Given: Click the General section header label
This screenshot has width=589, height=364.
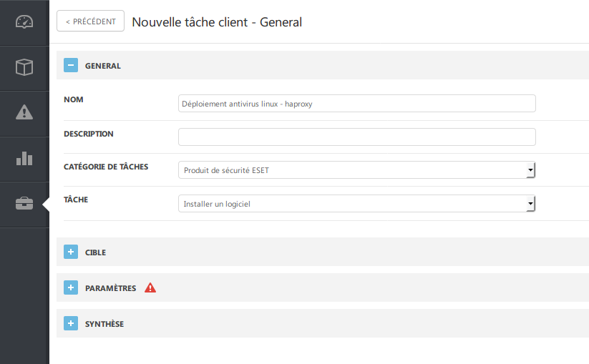Looking at the screenshot, I should (103, 66).
